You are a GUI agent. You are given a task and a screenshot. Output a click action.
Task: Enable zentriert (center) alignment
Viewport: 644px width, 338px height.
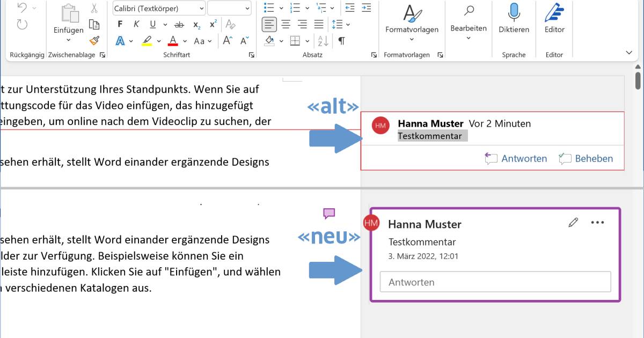(x=286, y=24)
